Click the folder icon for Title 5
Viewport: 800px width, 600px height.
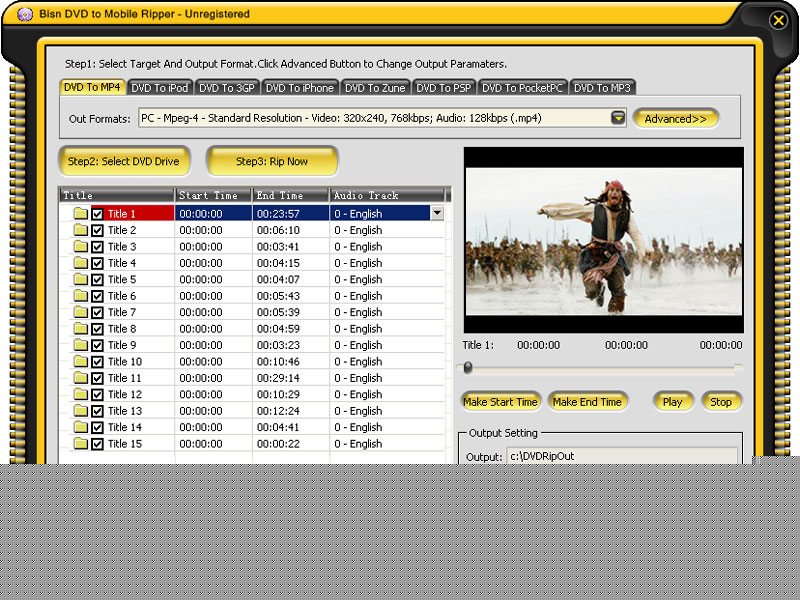[x=81, y=279]
